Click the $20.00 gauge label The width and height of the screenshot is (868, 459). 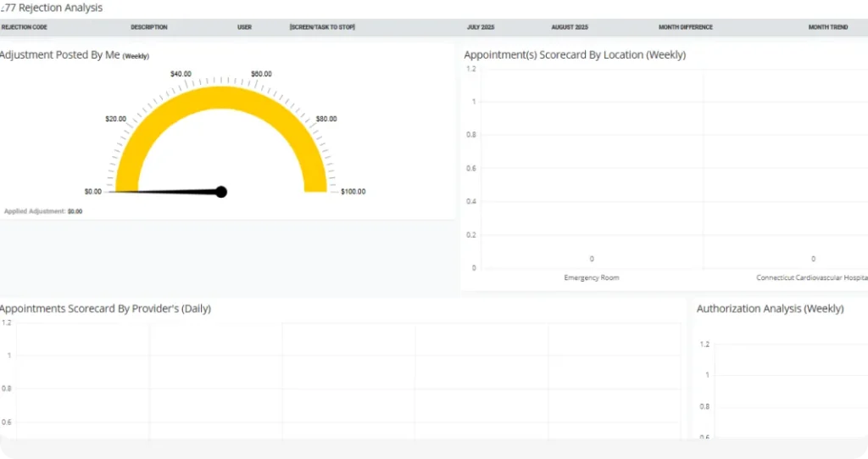(115, 119)
